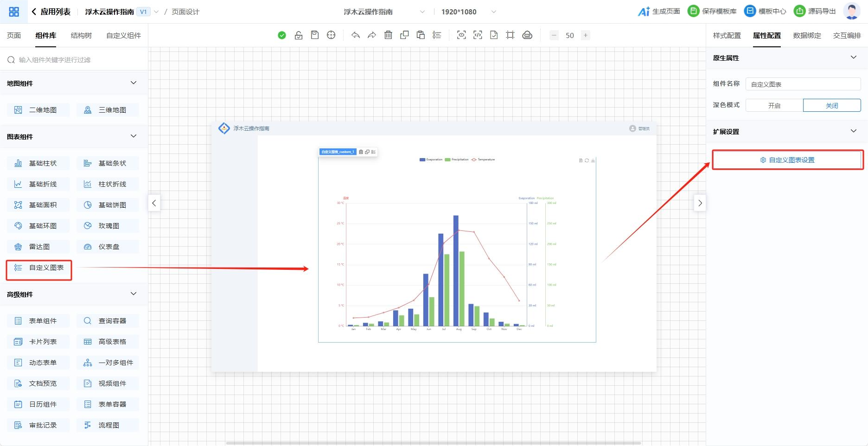
Task: Click the paste clipboard icon in toolbar
Action: [421, 35]
